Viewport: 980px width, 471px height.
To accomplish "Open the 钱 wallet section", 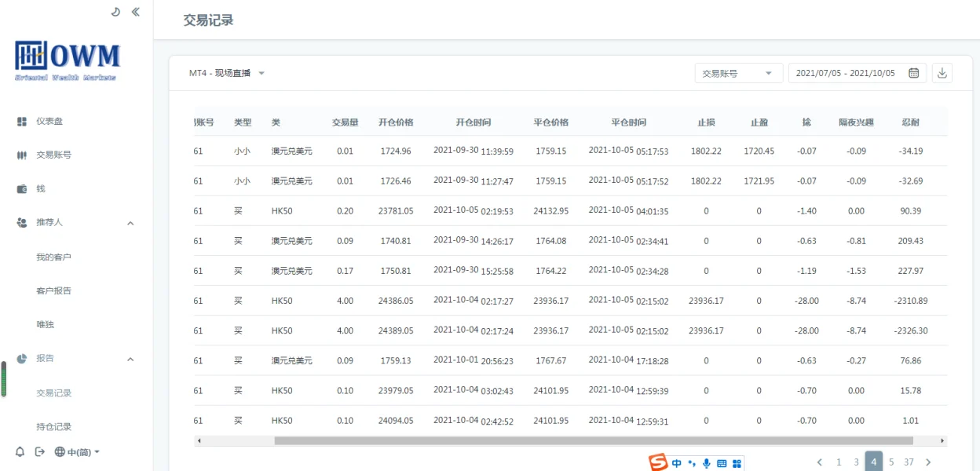I will (40, 189).
